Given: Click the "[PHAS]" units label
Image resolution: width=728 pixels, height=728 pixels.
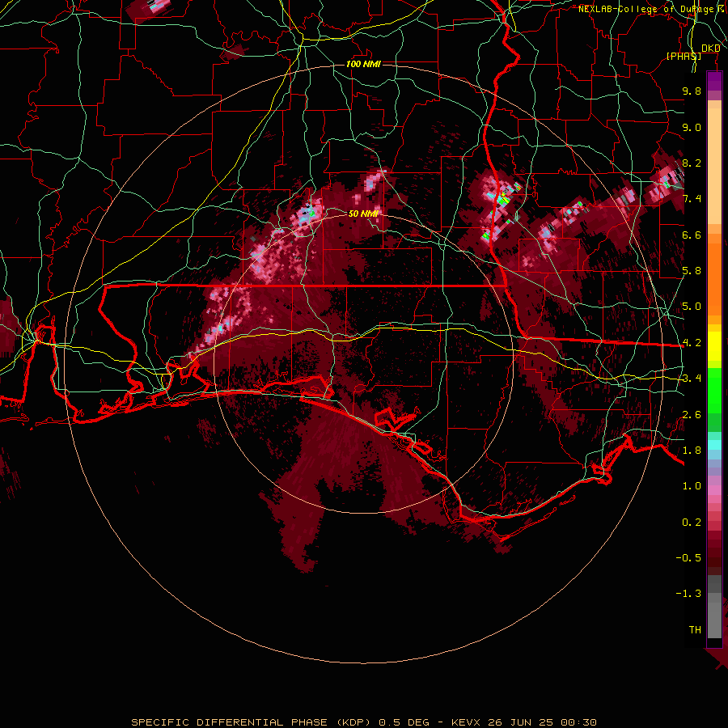Looking at the screenshot, I should click(684, 56).
